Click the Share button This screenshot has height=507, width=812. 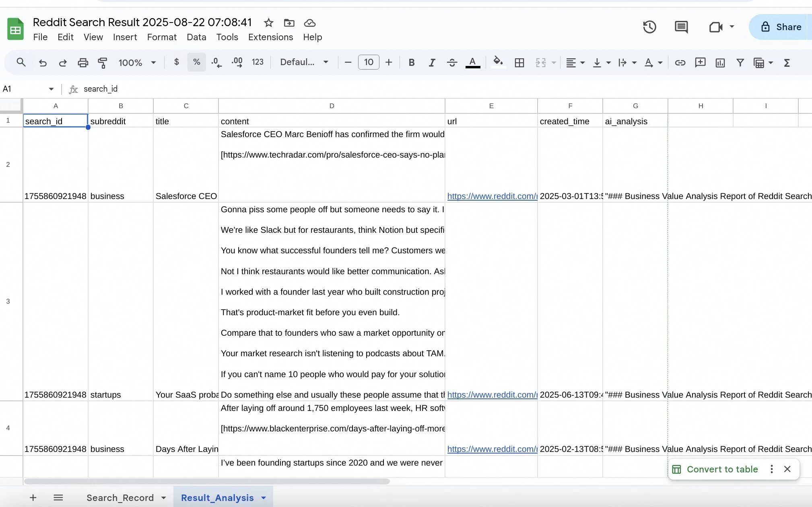781,27
